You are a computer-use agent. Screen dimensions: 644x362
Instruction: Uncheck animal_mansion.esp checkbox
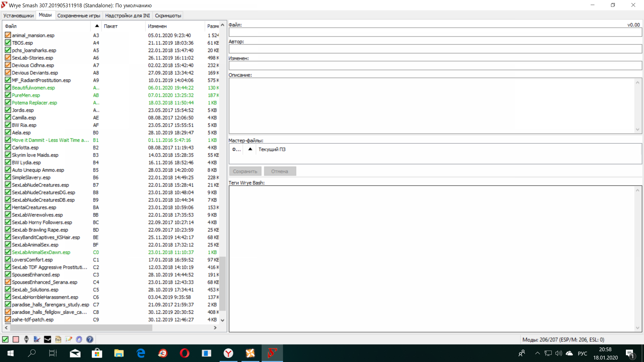point(8,35)
